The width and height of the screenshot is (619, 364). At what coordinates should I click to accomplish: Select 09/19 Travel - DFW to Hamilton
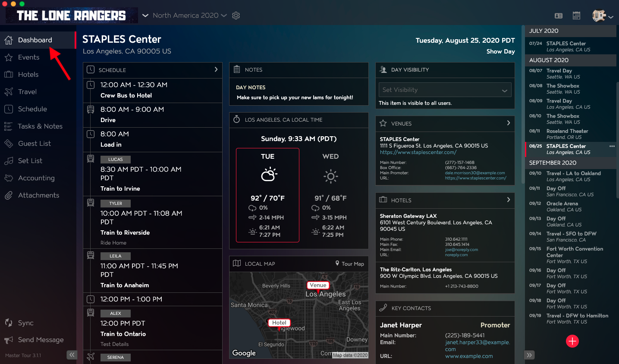tap(570, 319)
